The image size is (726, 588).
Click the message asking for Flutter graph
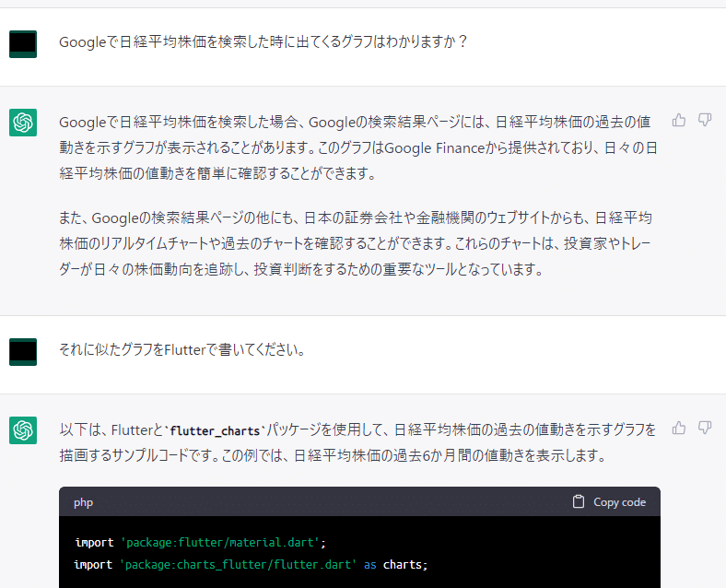[x=182, y=349]
